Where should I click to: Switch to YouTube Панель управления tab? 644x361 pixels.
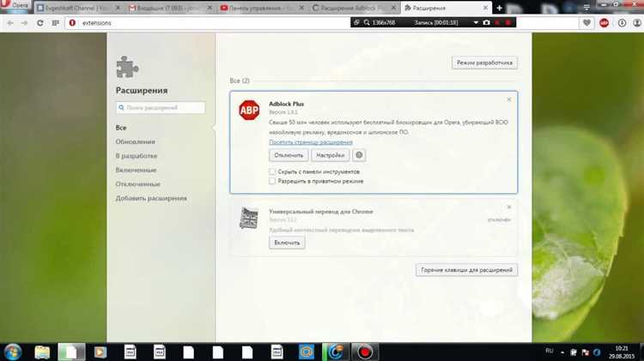click(x=263, y=8)
